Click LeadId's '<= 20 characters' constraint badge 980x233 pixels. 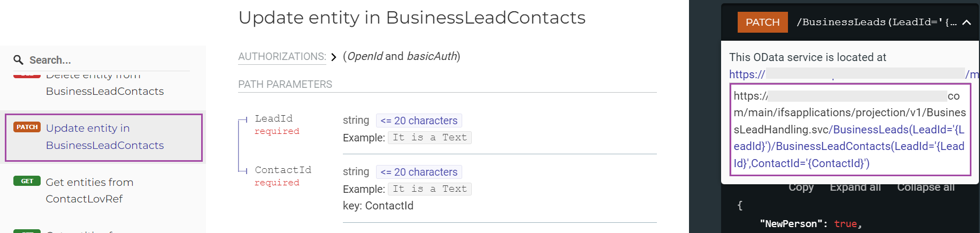point(419,121)
